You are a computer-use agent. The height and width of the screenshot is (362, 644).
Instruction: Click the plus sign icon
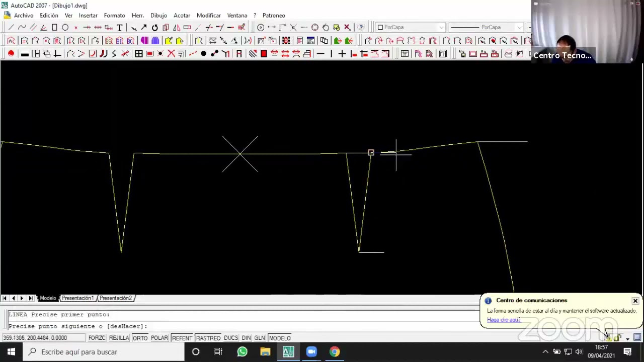[x=342, y=54]
